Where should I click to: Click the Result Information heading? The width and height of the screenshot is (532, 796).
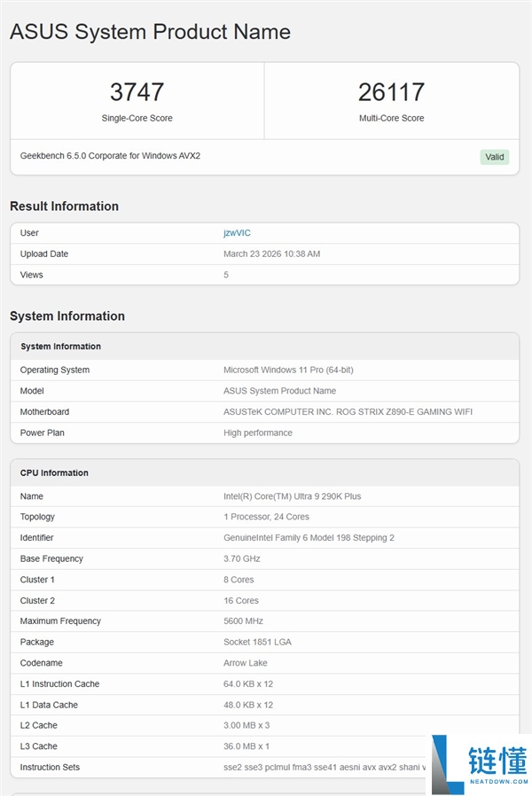64,207
